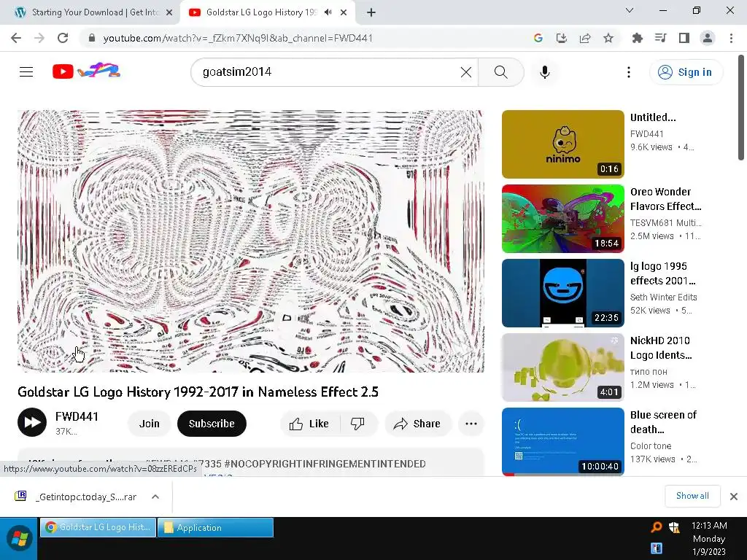Go to YouTube home via logo

coord(86,71)
